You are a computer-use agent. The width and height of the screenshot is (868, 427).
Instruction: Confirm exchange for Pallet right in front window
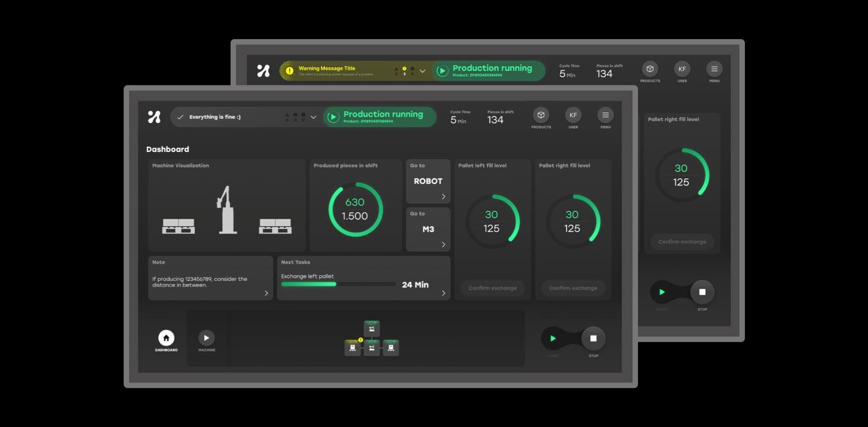point(573,288)
